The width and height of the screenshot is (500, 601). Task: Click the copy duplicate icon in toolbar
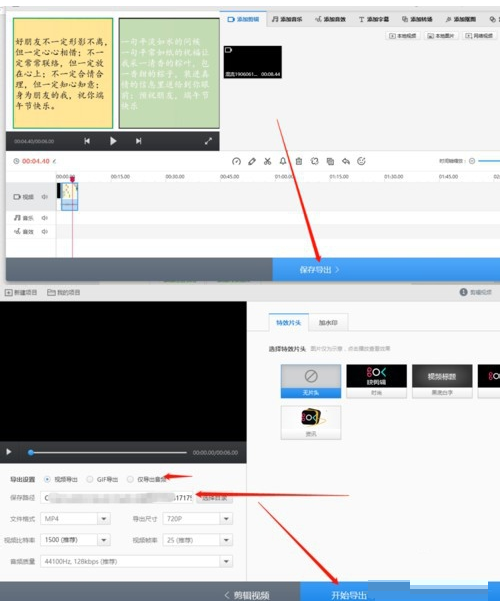tap(330, 161)
